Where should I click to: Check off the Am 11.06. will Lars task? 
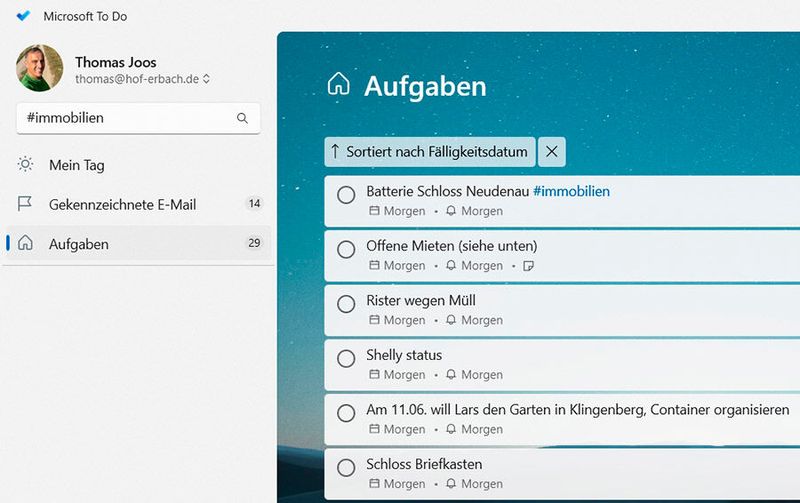click(x=346, y=413)
